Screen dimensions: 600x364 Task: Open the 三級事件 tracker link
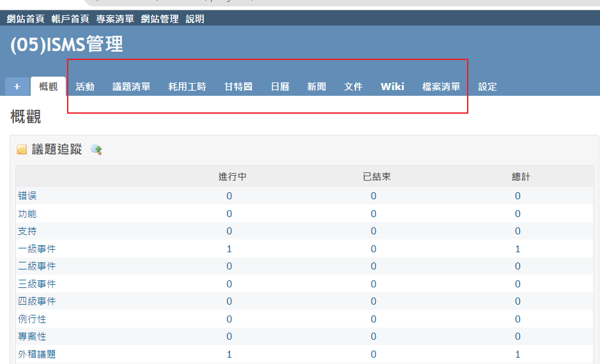coord(36,284)
